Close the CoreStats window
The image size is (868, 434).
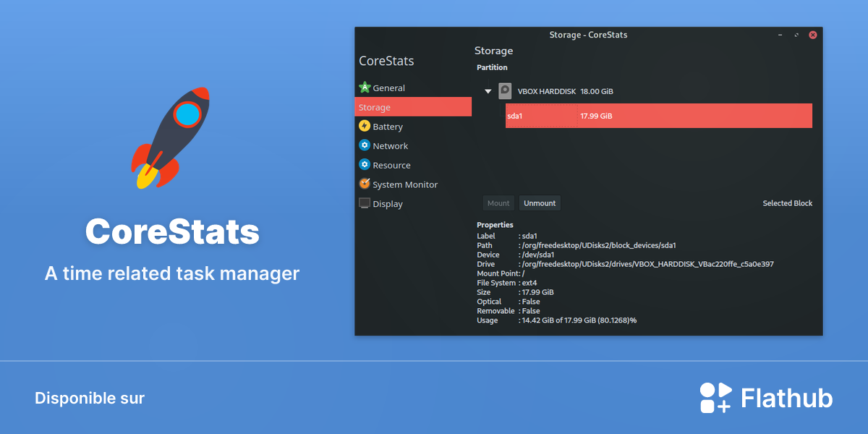[813, 35]
